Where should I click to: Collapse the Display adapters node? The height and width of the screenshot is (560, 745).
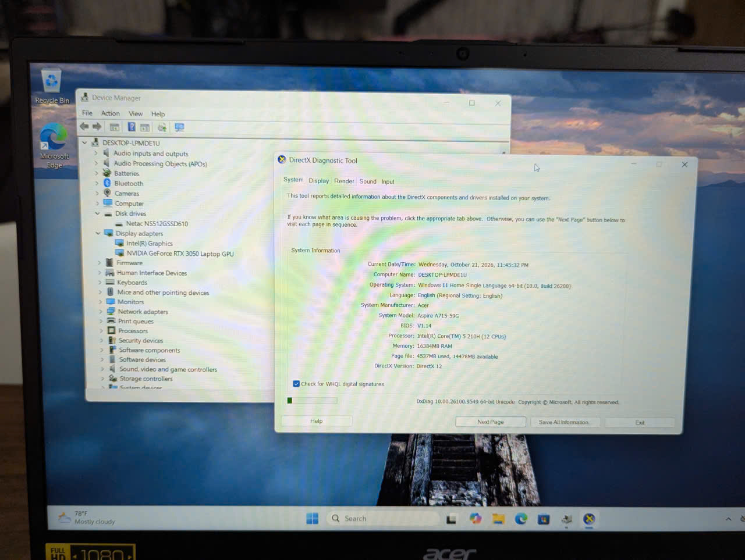pyautogui.click(x=98, y=233)
